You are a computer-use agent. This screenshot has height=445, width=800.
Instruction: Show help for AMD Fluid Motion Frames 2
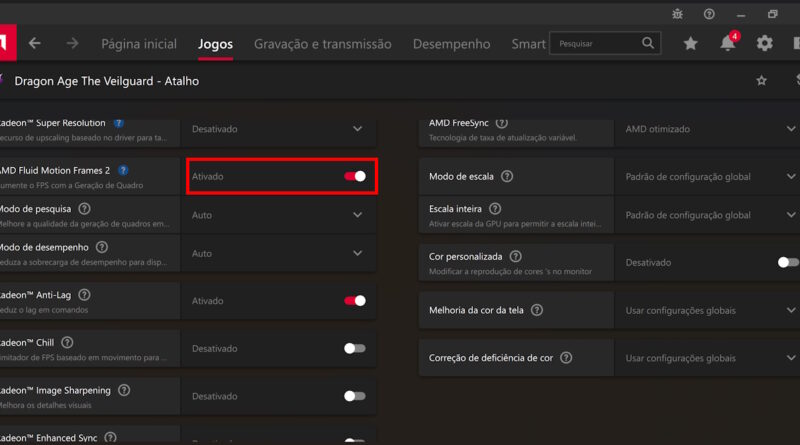coord(123,170)
